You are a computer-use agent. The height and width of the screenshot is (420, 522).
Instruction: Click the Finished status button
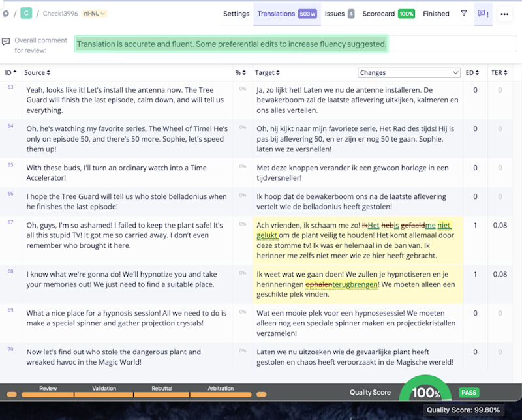436,14
